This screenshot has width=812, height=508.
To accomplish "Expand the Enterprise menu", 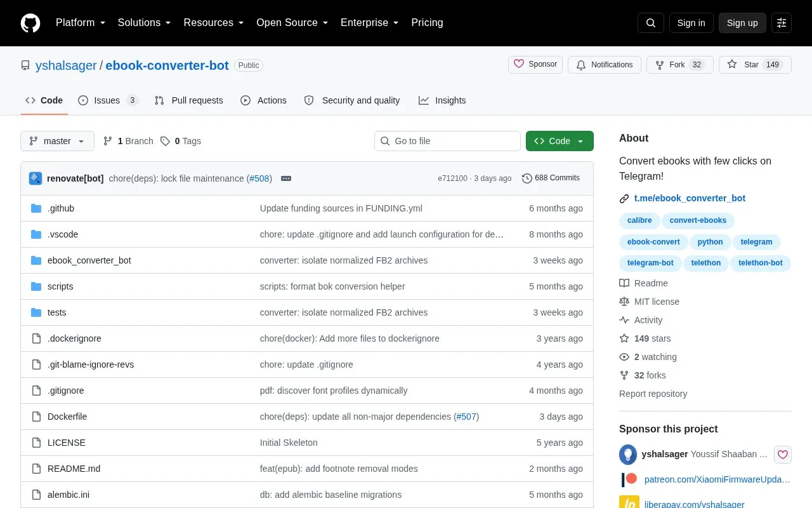I will (x=370, y=23).
